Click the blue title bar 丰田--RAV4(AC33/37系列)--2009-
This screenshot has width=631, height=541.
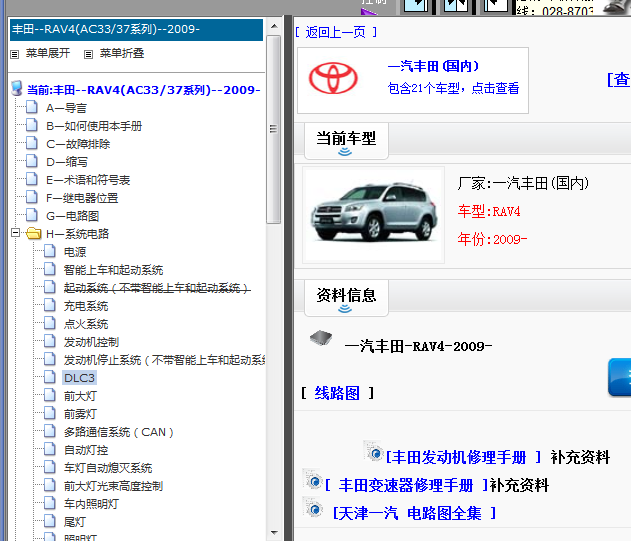click(x=136, y=29)
